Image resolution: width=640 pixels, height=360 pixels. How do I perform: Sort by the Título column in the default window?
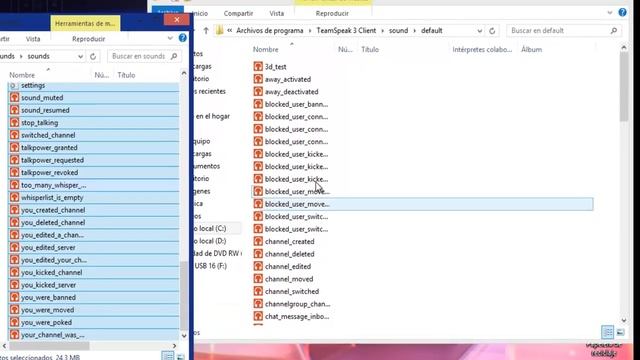click(370, 49)
